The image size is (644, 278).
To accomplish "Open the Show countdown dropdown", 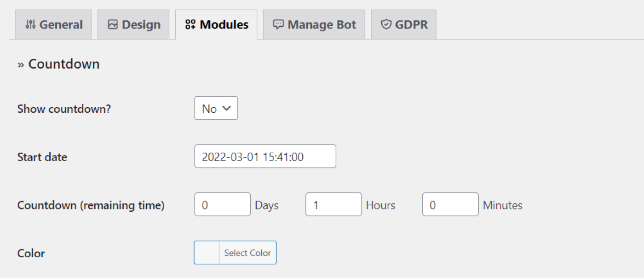I will pyautogui.click(x=216, y=109).
